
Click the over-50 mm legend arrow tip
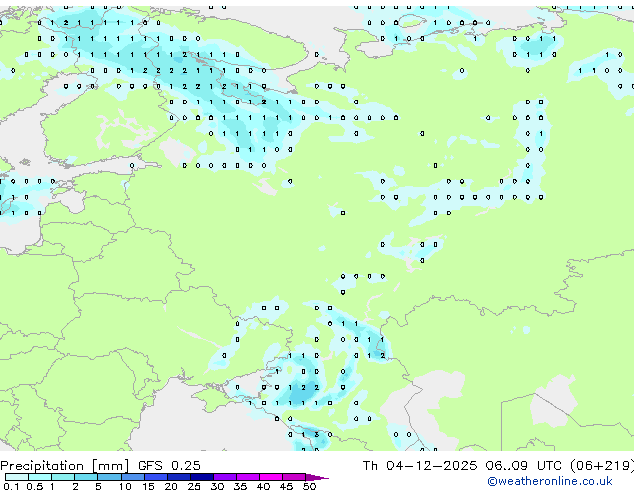317,477
